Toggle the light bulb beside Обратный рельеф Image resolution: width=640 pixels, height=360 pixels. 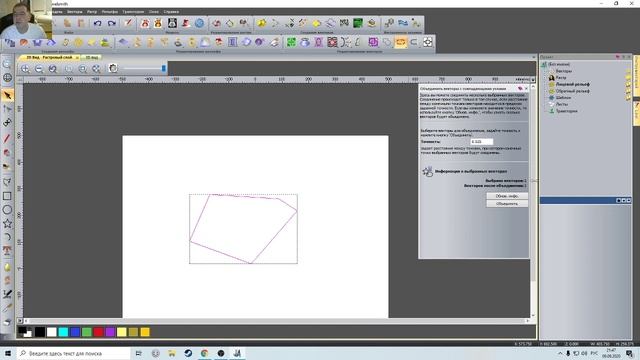628,91
